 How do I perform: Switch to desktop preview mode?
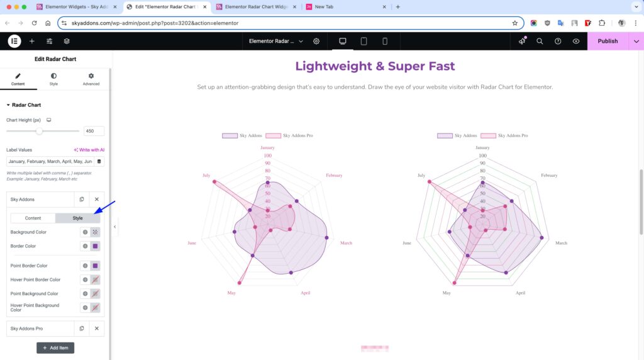(343, 41)
